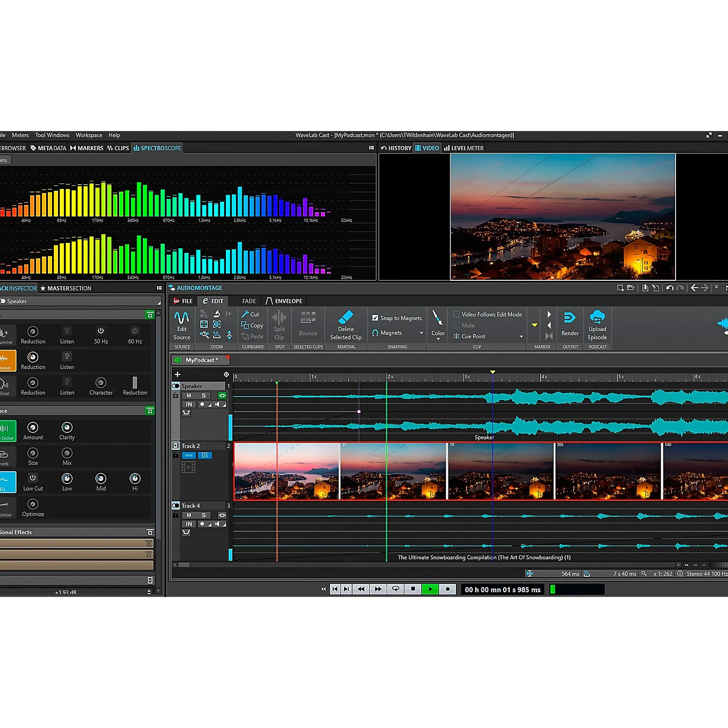Open the Workspace menu
The height and width of the screenshot is (728, 728).
pyautogui.click(x=89, y=135)
